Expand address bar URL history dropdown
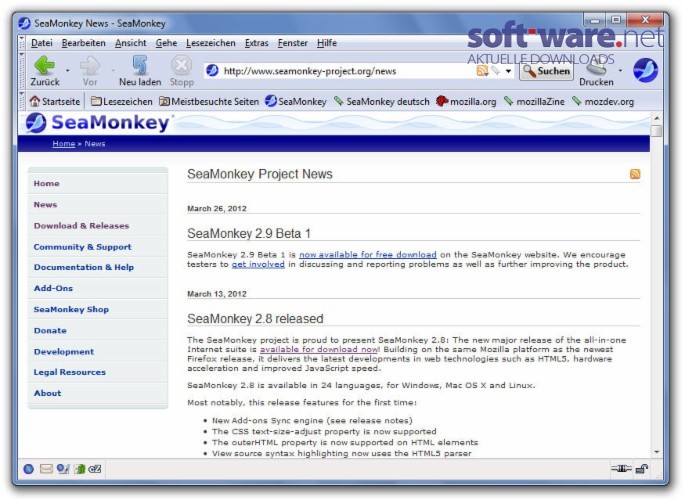 [x=508, y=71]
